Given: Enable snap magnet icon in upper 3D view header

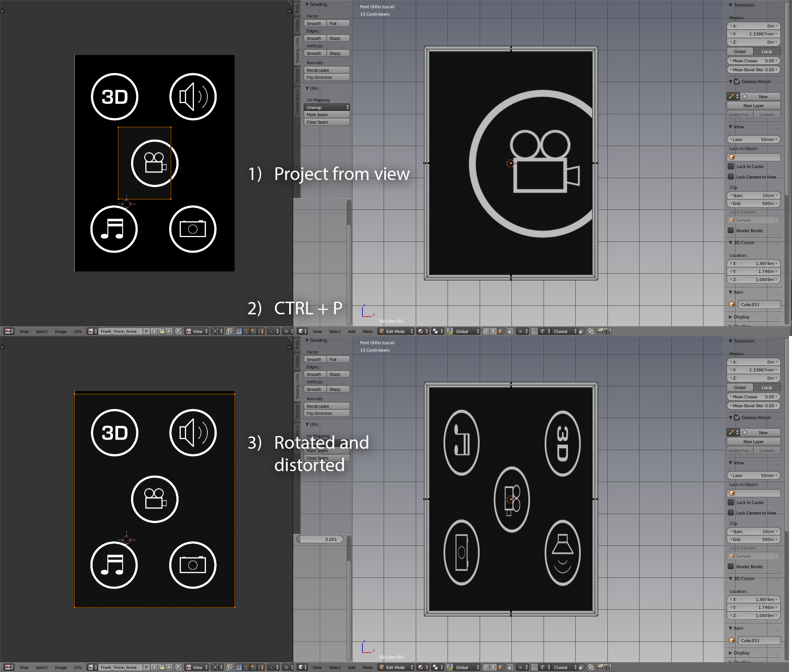Looking at the screenshot, I should pos(534,332).
